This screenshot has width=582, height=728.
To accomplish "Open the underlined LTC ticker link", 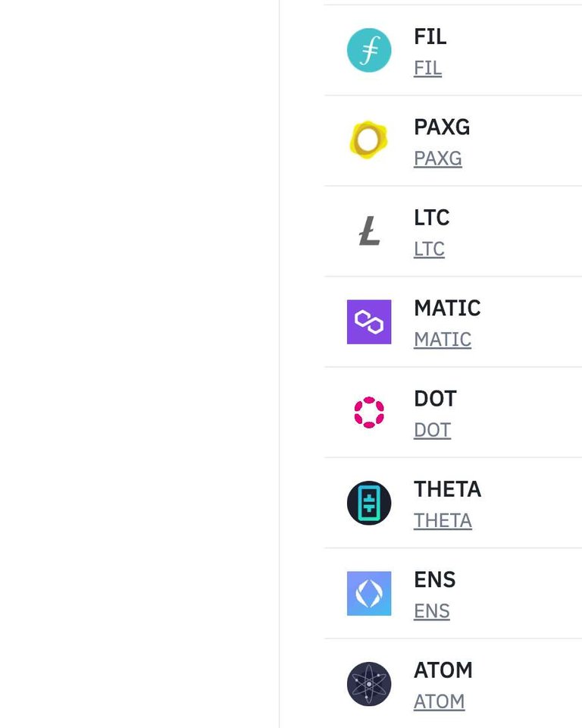I will pos(429,249).
